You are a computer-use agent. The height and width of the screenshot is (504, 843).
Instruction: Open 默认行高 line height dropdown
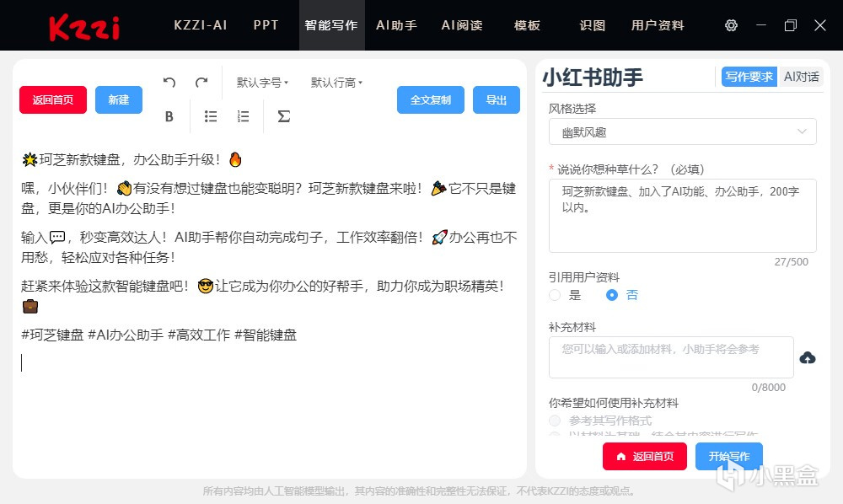click(336, 83)
